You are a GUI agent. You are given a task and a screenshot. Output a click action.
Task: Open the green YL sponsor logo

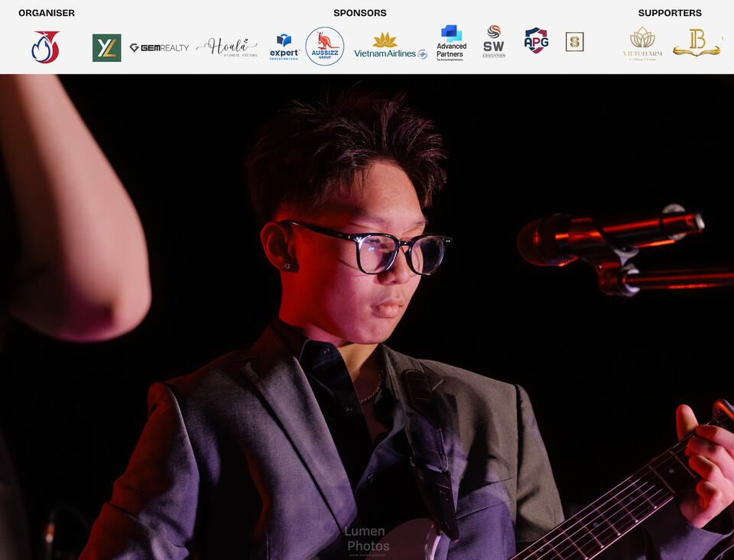point(107,47)
